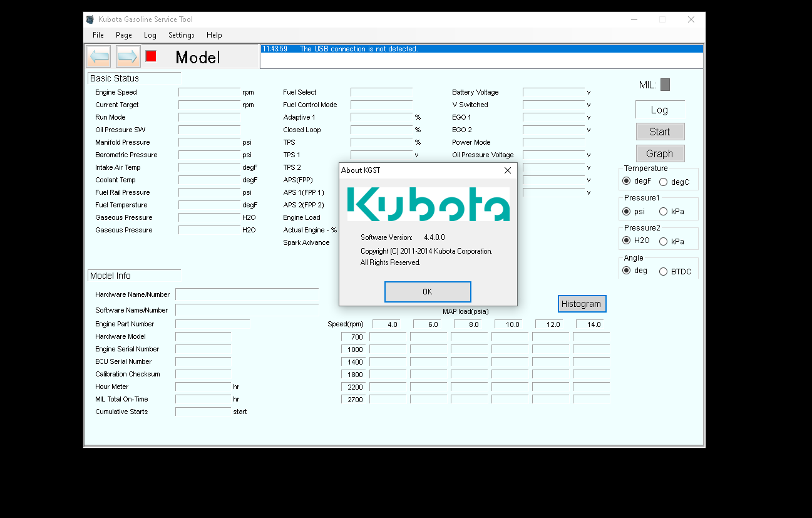This screenshot has height=518, width=812.
Task: Click the Log label box
Action: pyautogui.click(x=660, y=110)
